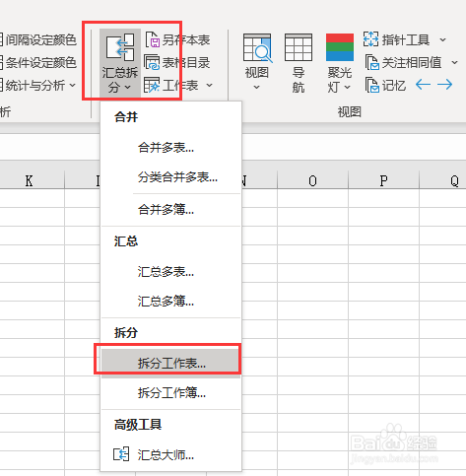
Task: Open 汇总大师... advanced tool
Action: click(170, 455)
